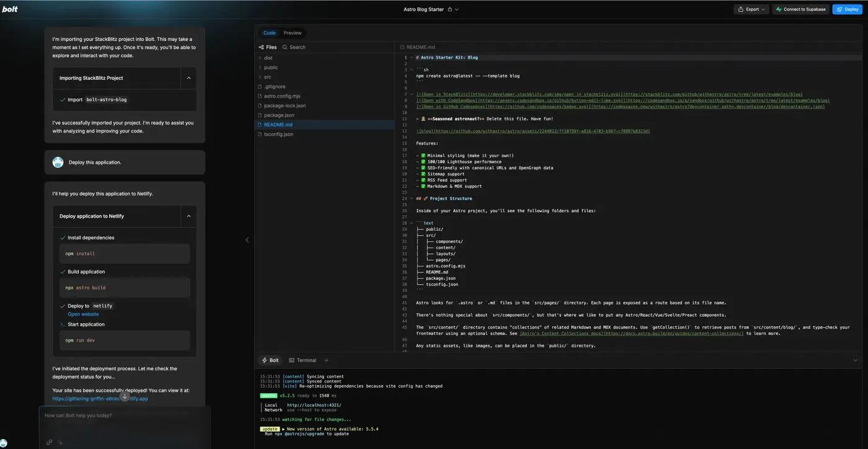
Task: Fold the Project Structure section at line 24
Action: tap(411, 198)
